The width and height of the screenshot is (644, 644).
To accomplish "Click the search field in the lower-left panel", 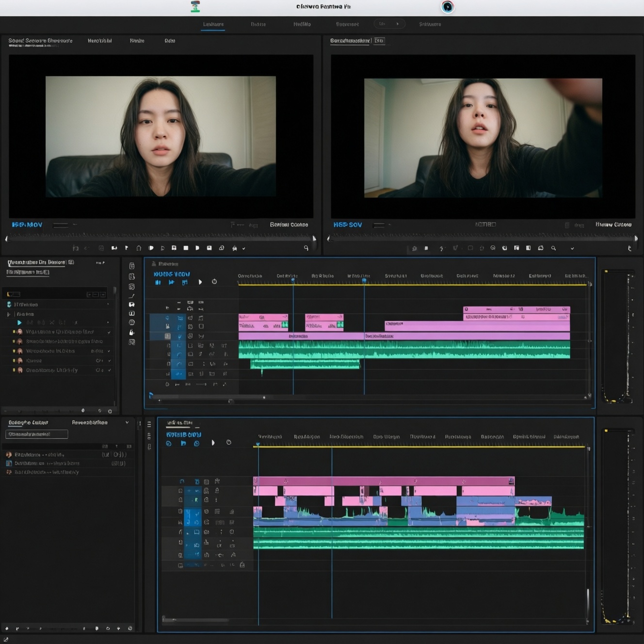I will coord(37,434).
